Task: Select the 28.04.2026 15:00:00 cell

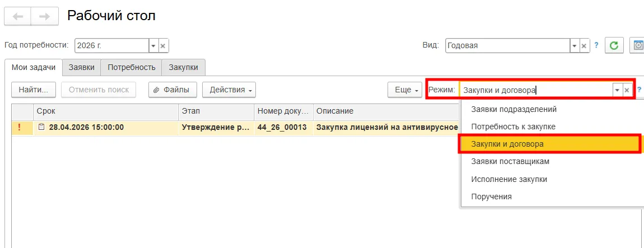Action: point(106,127)
